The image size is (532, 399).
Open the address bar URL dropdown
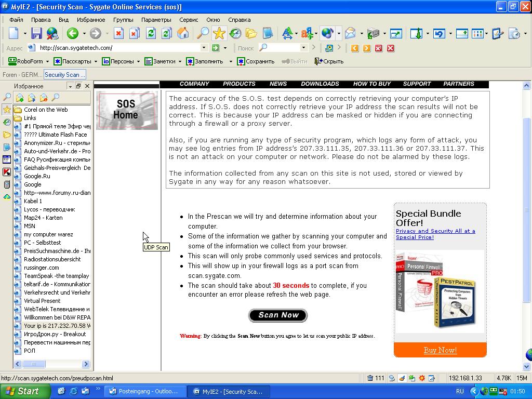[204, 48]
